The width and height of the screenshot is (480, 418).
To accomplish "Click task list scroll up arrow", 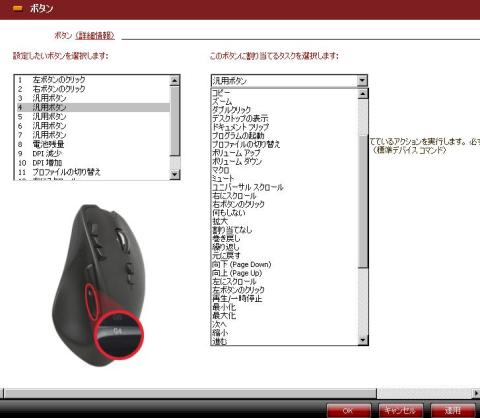I will pyautogui.click(x=362, y=94).
